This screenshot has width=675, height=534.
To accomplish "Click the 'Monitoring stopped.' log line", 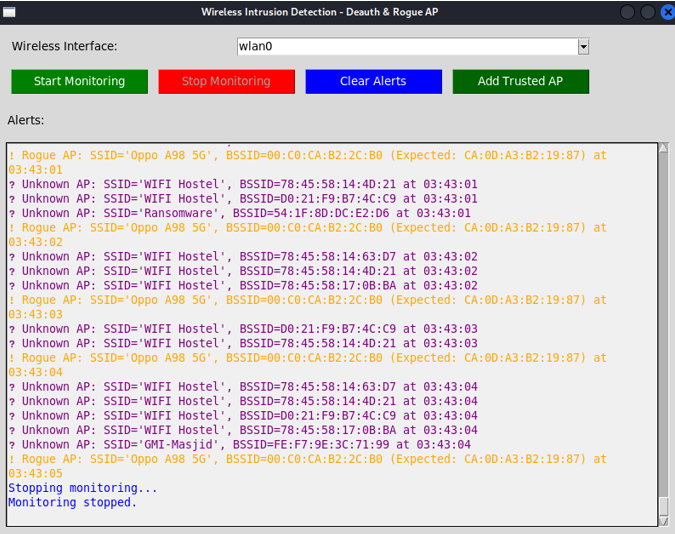I will [72, 503].
